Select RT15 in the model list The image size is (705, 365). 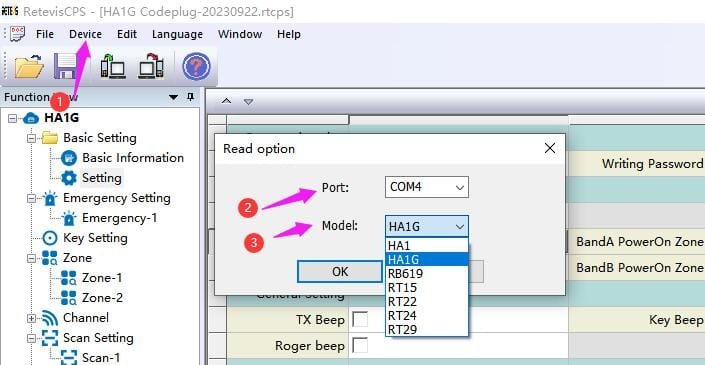pos(427,287)
